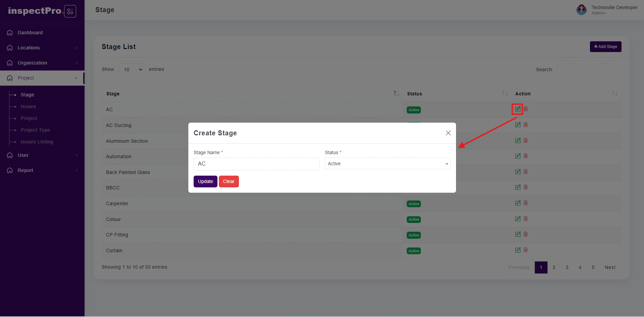Sort table by Stage column
The width and height of the screenshot is (644, 317).
396,94
